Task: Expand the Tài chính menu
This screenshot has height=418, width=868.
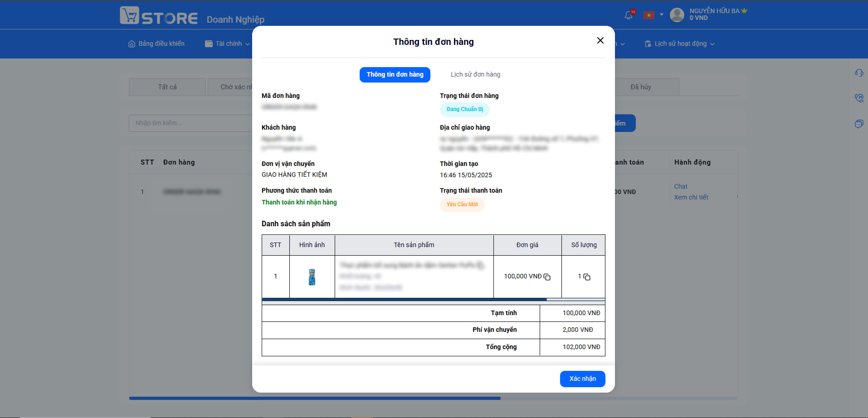Action: 227,44
